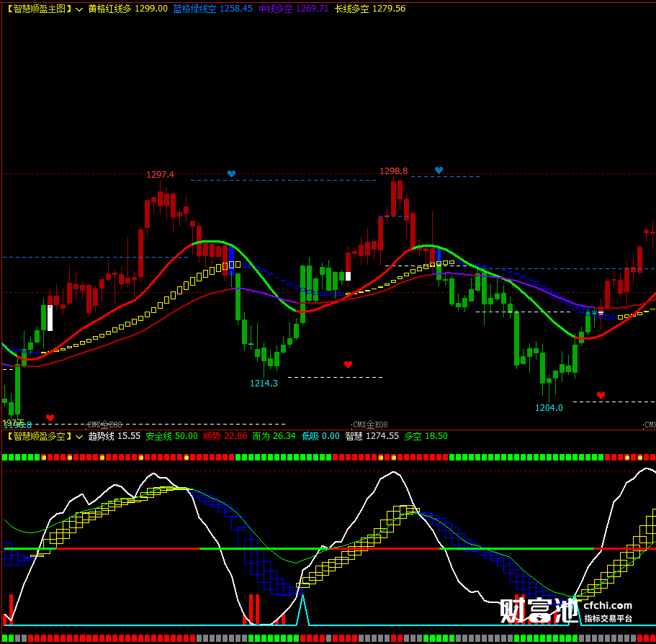
Task: Click the 1214.3 low price label
Action: (x=264, y=383)
